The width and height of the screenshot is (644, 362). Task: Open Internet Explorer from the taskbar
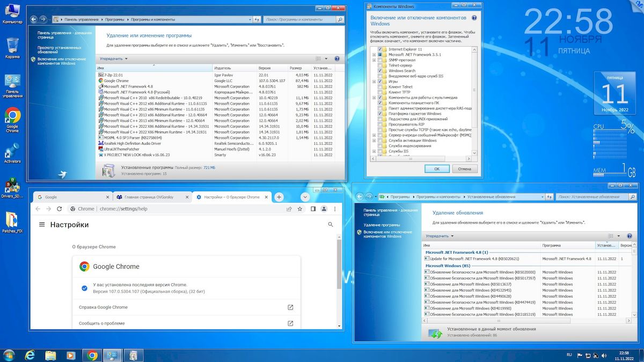point(30,354)
